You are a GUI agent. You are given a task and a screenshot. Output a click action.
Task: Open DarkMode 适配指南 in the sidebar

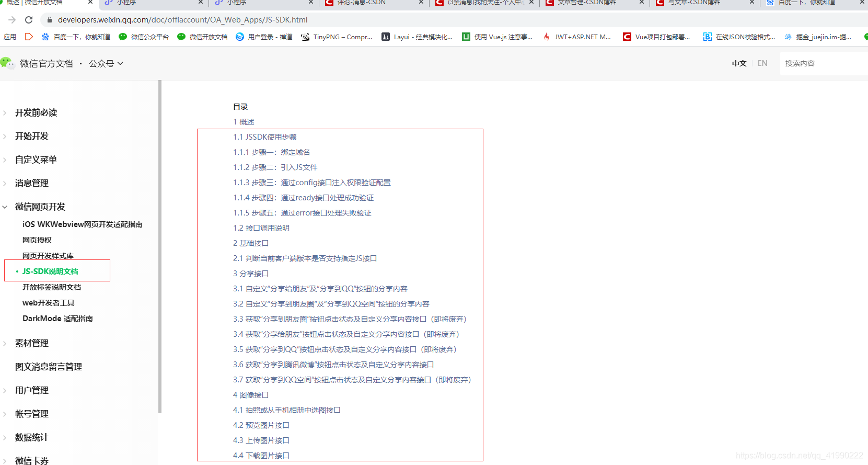(57, 319)
